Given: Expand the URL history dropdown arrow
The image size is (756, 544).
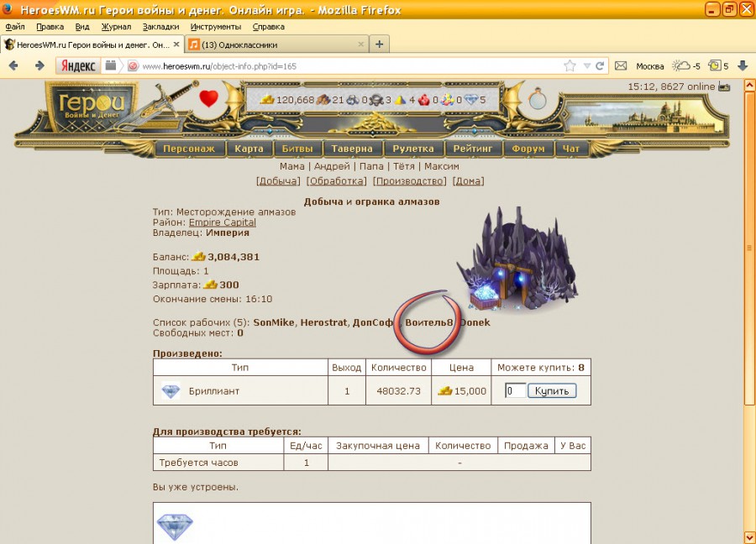Looking at the screenshot, I should click(586, 65).
